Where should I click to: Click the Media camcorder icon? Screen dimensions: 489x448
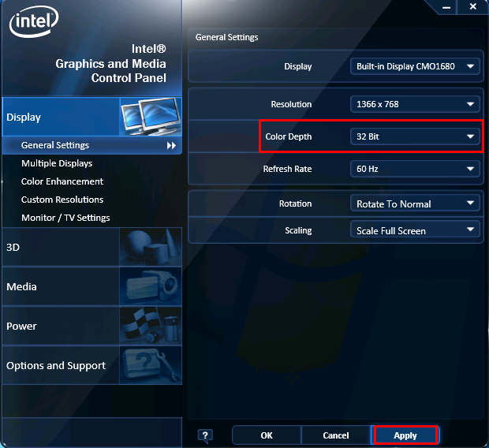(151, 286)
